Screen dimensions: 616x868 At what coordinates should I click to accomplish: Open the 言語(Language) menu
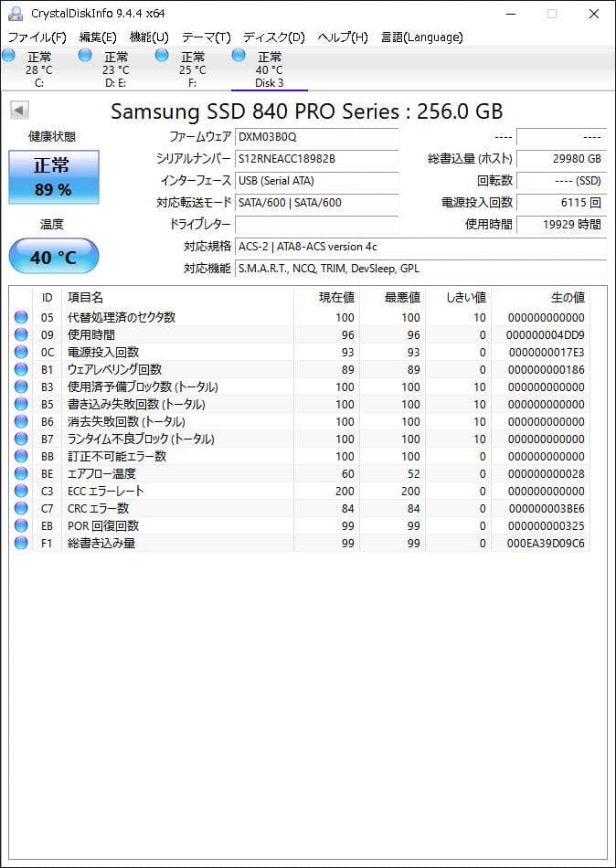click(x=422, y=37)
